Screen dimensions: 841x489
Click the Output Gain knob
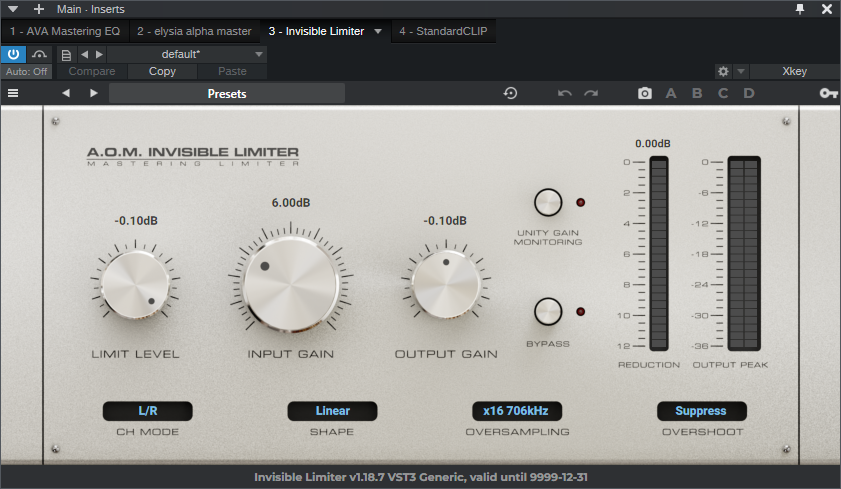click(446, 283)
